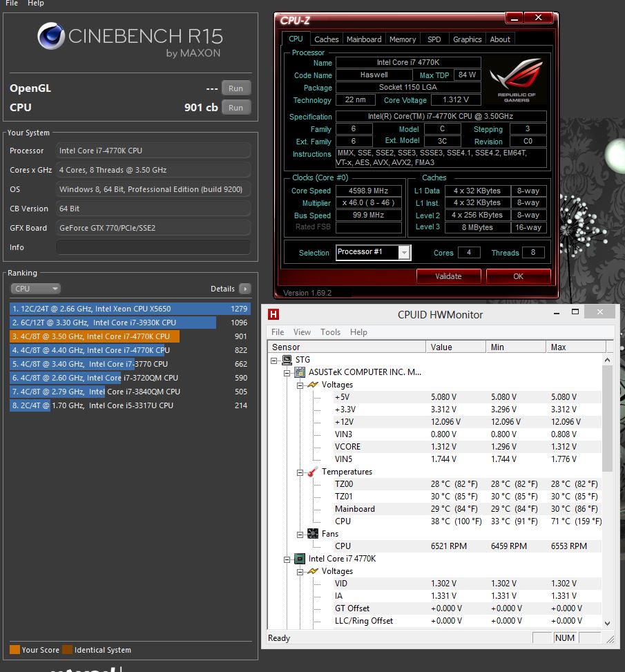The image size is (625, 672).
Task: Click the STG computer icon in tree
Action: tap(287, 360)
